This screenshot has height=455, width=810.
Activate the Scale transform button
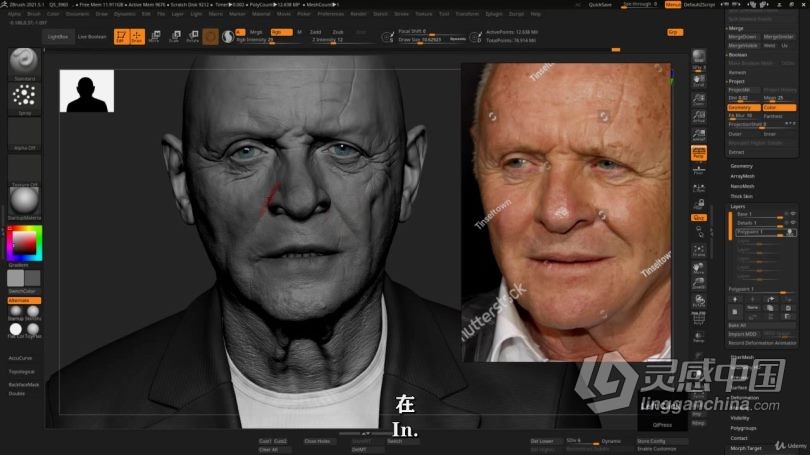(x=175, y=36)
